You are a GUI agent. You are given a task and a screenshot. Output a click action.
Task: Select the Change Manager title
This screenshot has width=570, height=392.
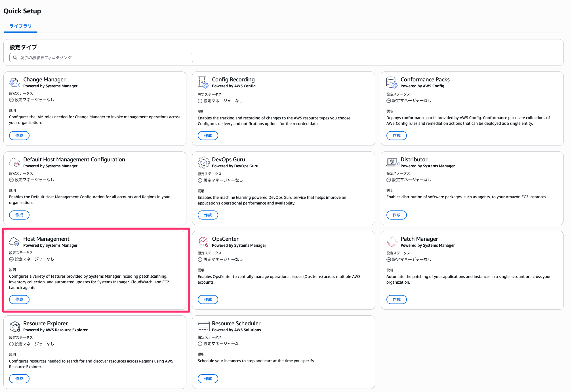coord(44,80)
